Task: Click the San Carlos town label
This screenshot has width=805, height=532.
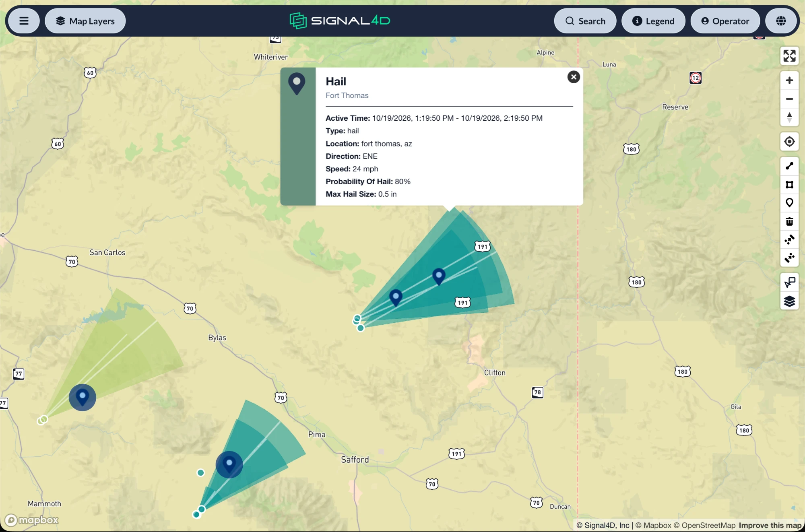Action: [x=107, y=252]
